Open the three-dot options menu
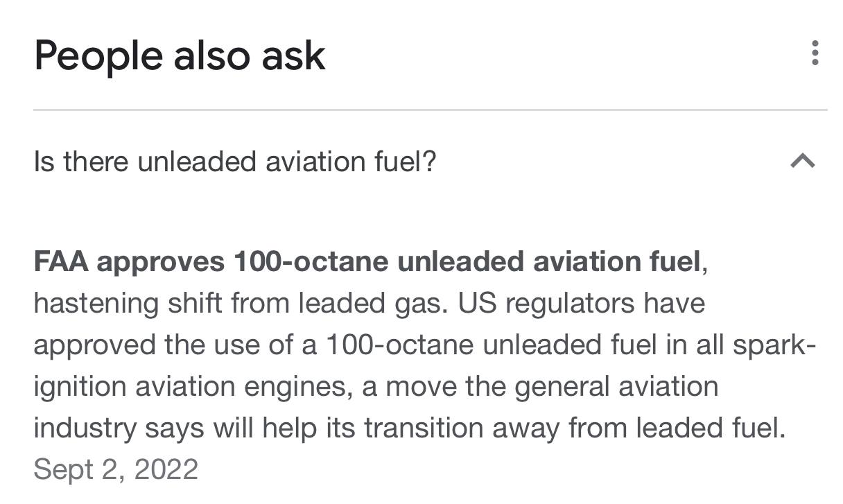The height and width of the screenshot is (504, 843). click(x=815, y=53)
